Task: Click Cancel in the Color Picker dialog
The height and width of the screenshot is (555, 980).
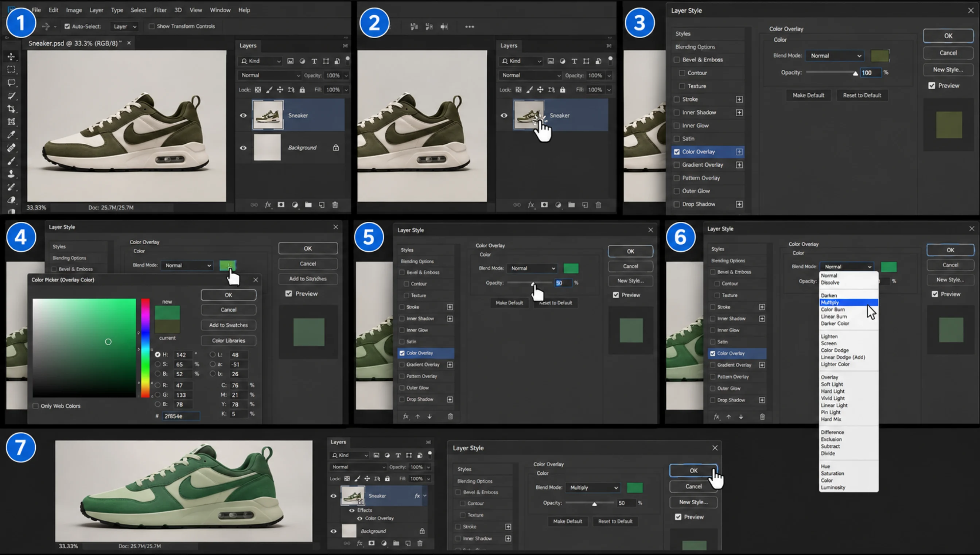Action: (229, 310)
